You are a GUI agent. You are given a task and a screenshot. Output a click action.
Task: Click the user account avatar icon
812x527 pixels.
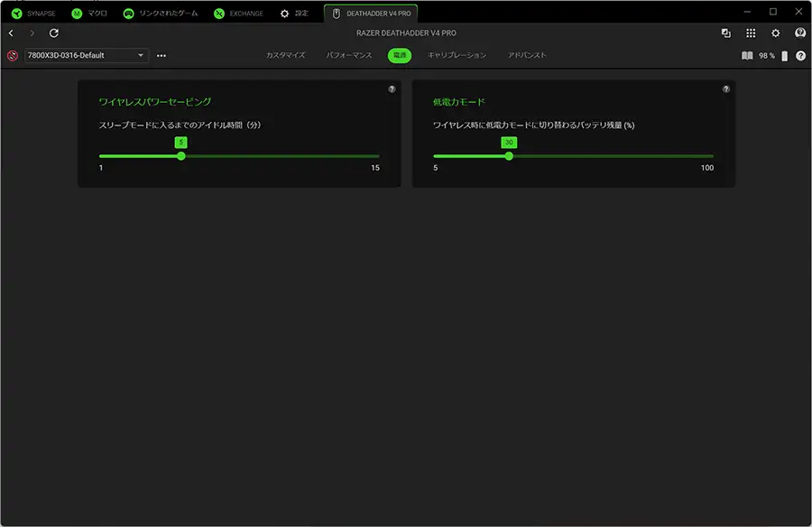tap(800, 33)
